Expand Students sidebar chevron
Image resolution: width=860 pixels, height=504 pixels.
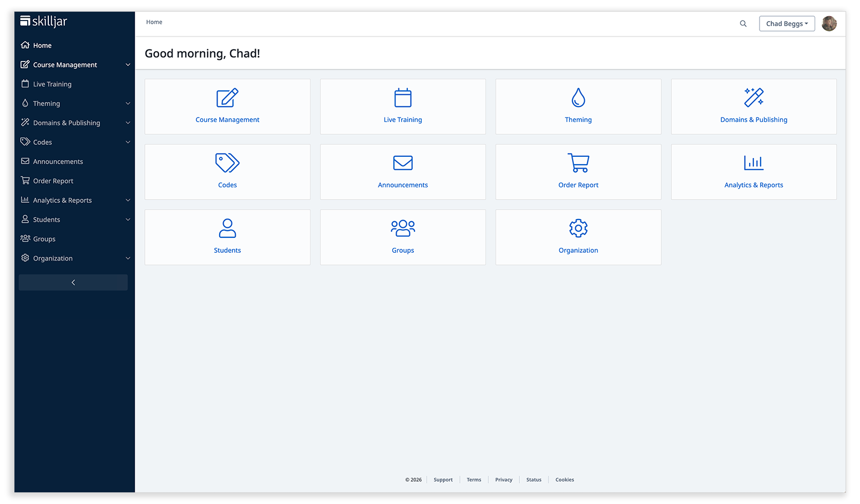coord(128,220)
